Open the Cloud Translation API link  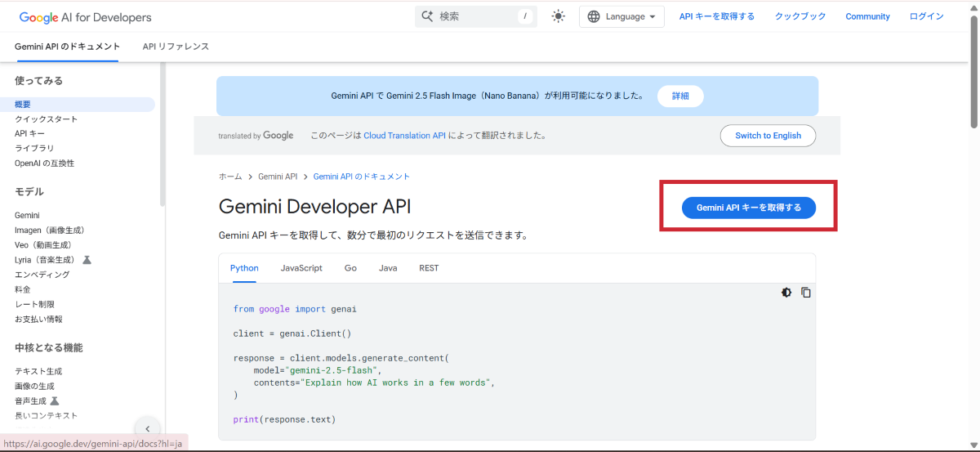pyautogui.click(x=405, y=136)
